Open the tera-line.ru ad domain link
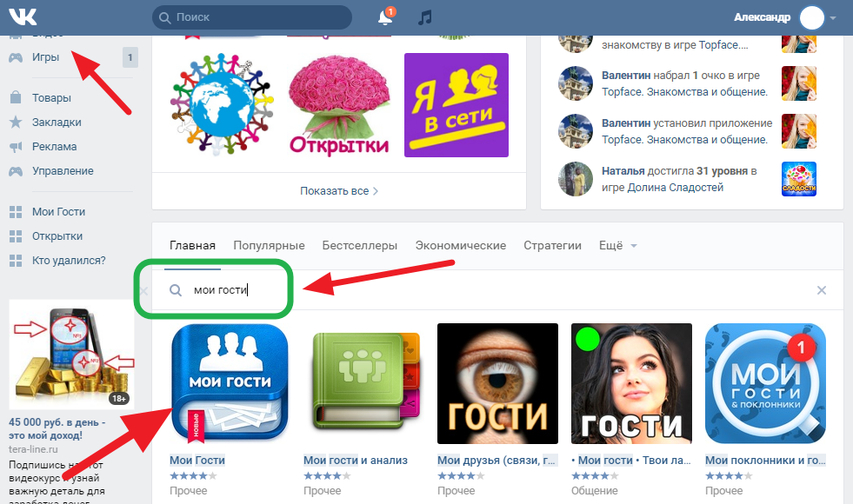This screenshot has width=853, height=504. (33, 449)
